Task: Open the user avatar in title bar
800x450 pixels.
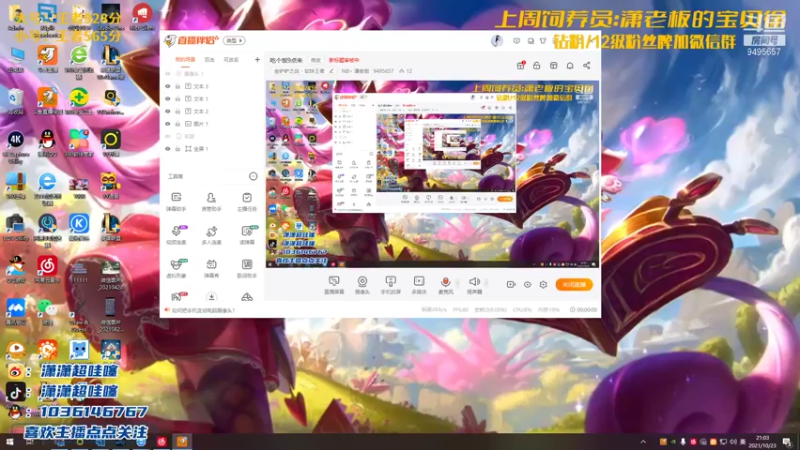Action: (x=496, y=40)
